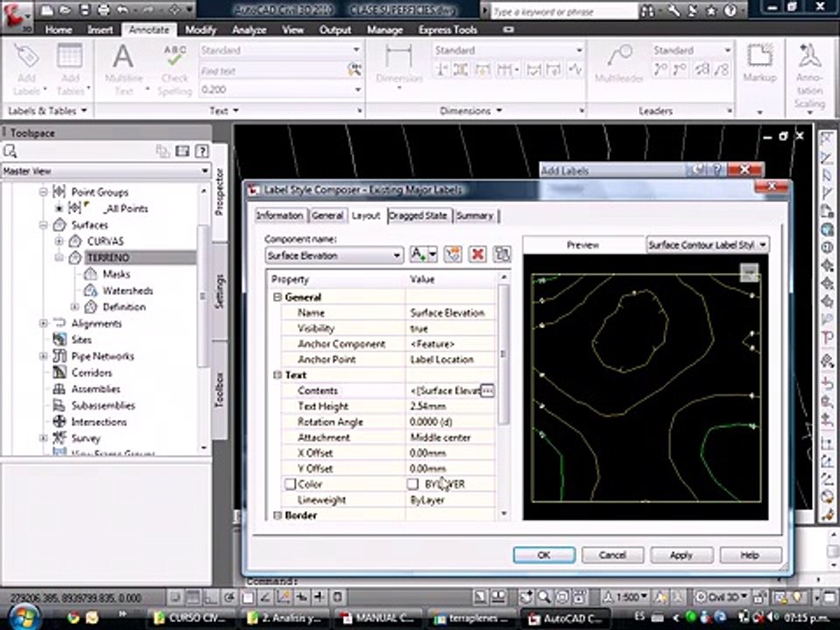Select Watersheds under TERRENO
Viewport: 840px width, 630px height.
point(128,290)
